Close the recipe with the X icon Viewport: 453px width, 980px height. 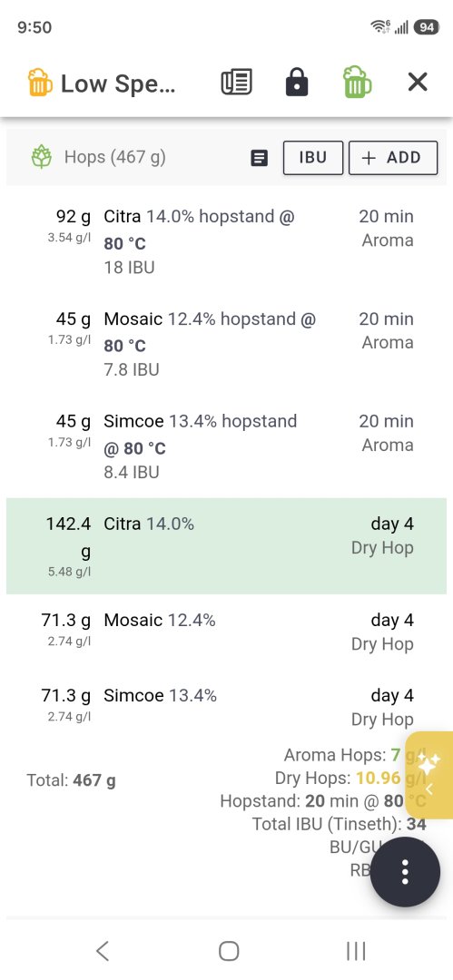(418, 82)
